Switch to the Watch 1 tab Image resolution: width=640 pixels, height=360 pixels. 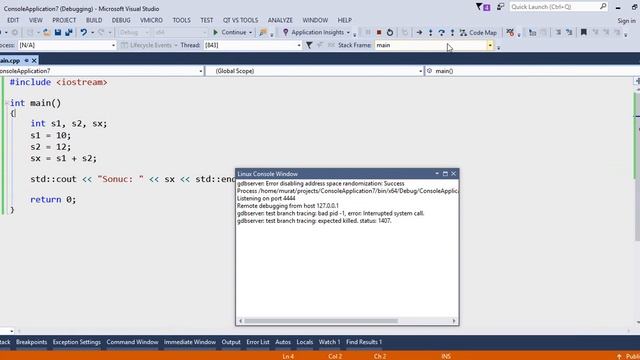[329, 342]
